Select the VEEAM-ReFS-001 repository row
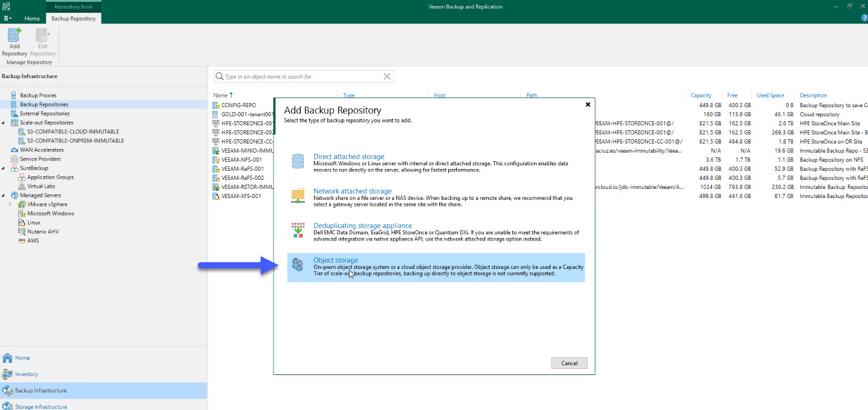868x410 pixels. click(243, 169)
